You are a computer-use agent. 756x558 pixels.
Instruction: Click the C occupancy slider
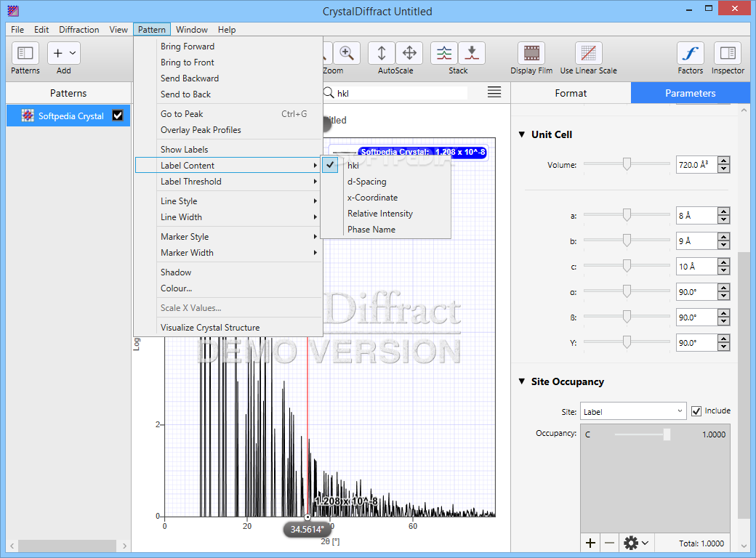pyautogui.click(x=643, y=434)
